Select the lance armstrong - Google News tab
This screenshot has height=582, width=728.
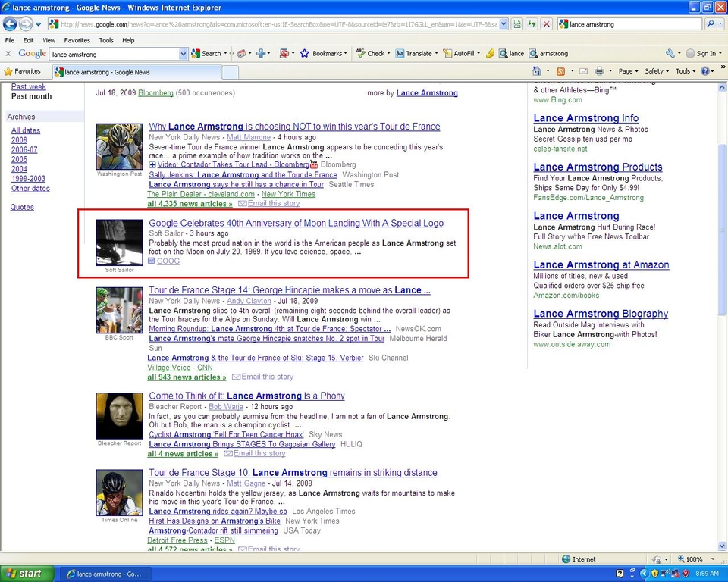[137, 72]
